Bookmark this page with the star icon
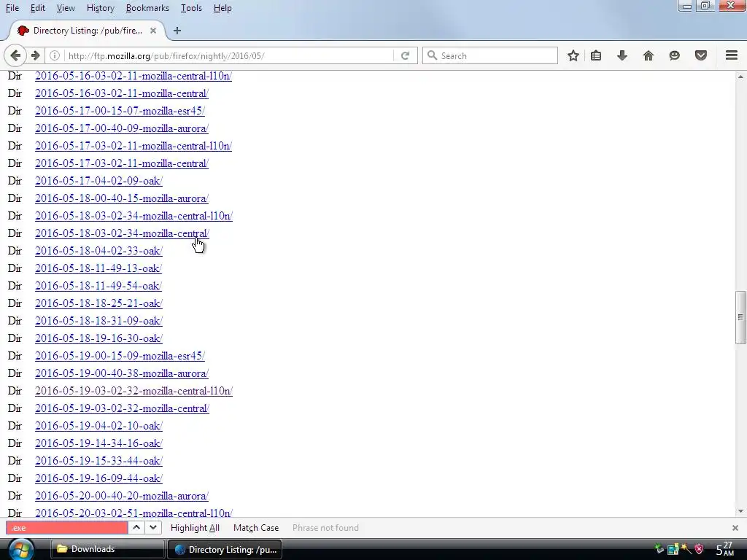This screenshot has height=560, width=747. (573, 55)
